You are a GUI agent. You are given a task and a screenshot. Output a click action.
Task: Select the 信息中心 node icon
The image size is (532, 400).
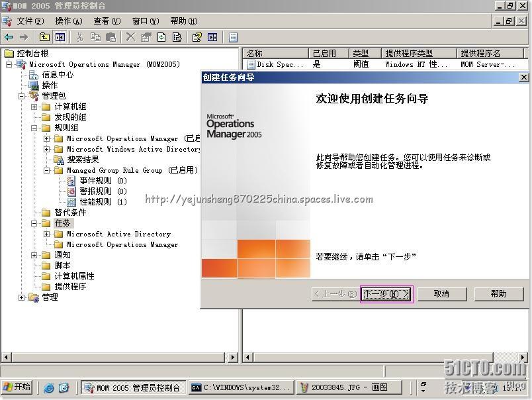click(33, 75)
